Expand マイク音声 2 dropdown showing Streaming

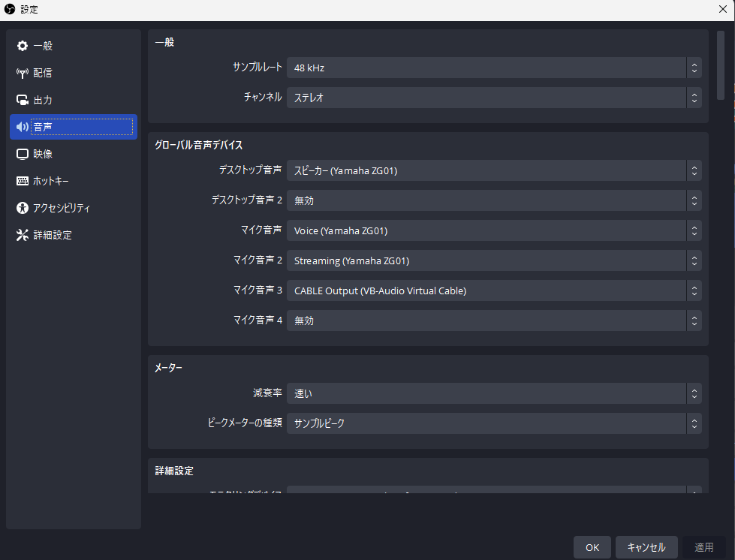point(494,260)
